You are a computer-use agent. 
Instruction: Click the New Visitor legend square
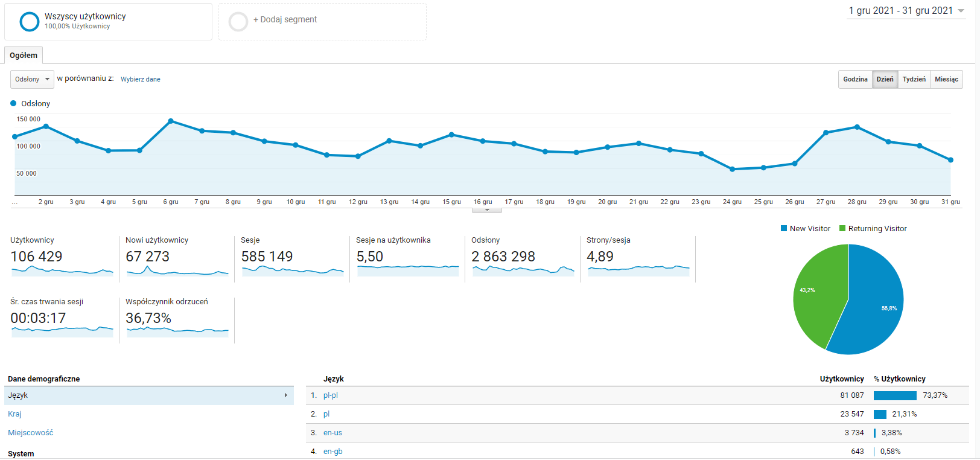tap(784, 229)
